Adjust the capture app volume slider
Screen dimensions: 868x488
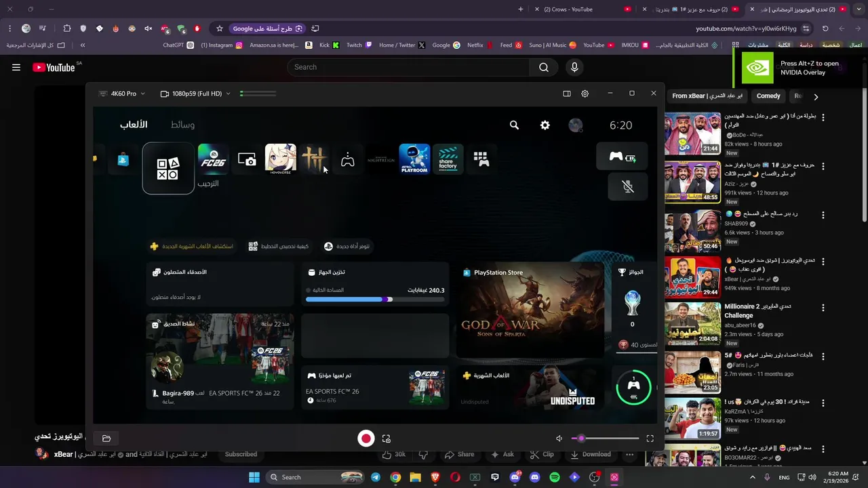[x=606, y=439]
